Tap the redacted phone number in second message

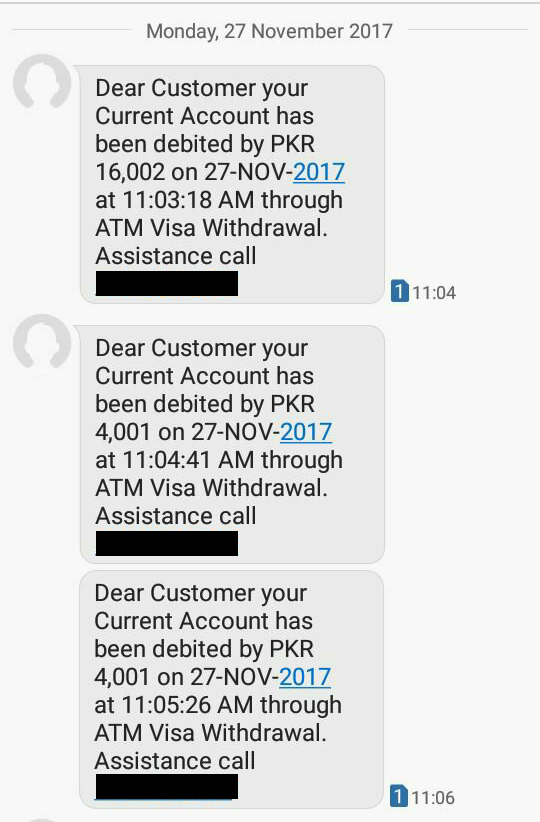coord(167,543)
